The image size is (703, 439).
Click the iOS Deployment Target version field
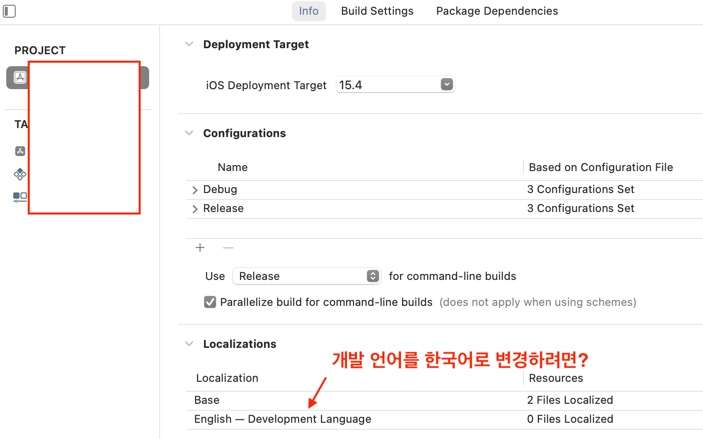[386, 85]
